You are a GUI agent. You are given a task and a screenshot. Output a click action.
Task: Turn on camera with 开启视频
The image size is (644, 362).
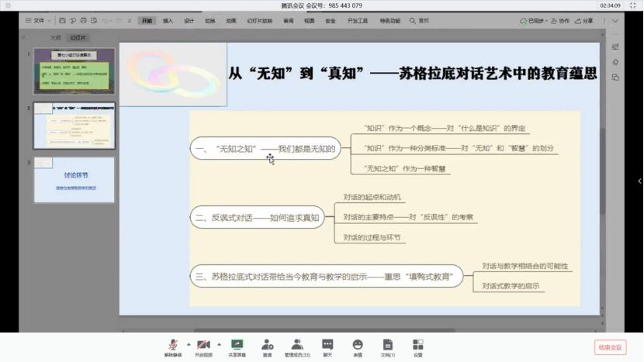coord(203,344)
